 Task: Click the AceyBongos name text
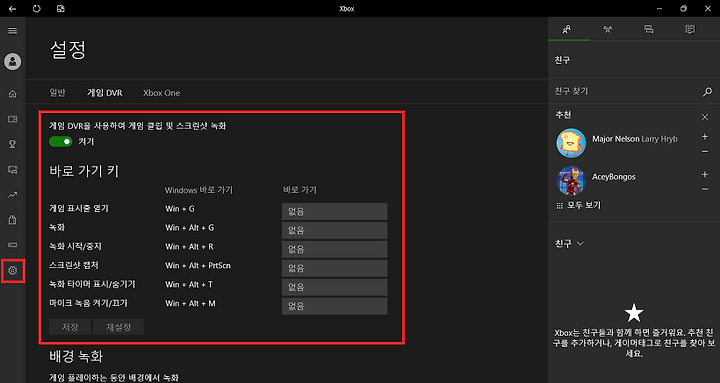[614, 177]
